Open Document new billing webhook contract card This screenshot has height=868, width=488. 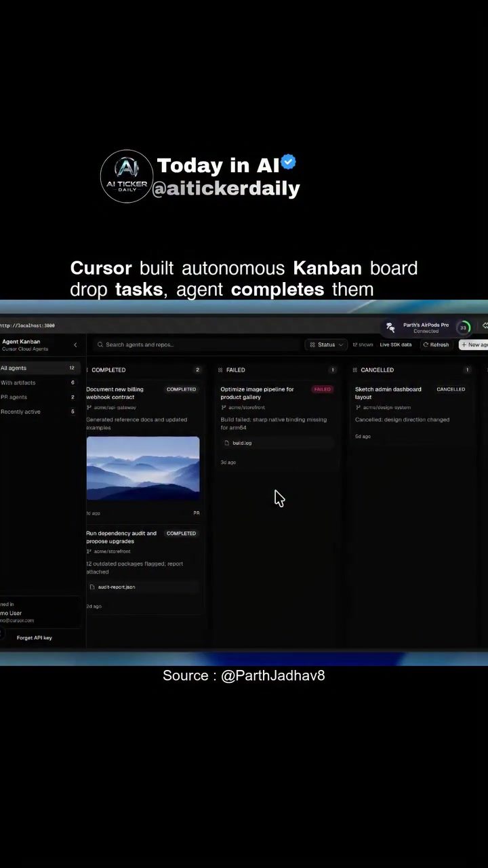click(x=143, y=452)
